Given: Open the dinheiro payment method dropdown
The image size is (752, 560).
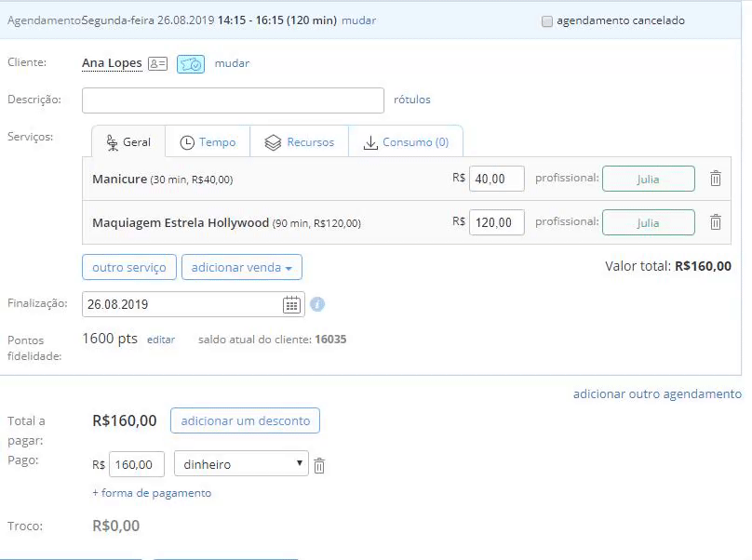Looking at the screenshot, I should pyautogui.click(x=241, y=463).
